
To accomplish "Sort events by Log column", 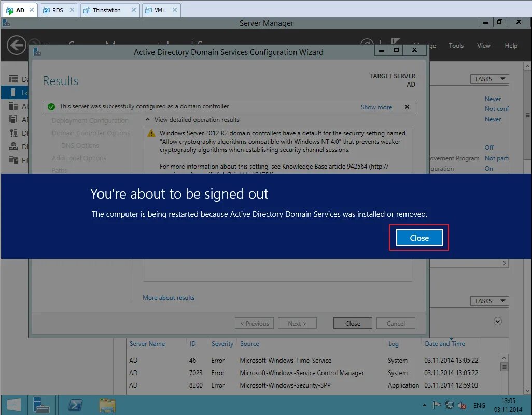I will point(393,344).
